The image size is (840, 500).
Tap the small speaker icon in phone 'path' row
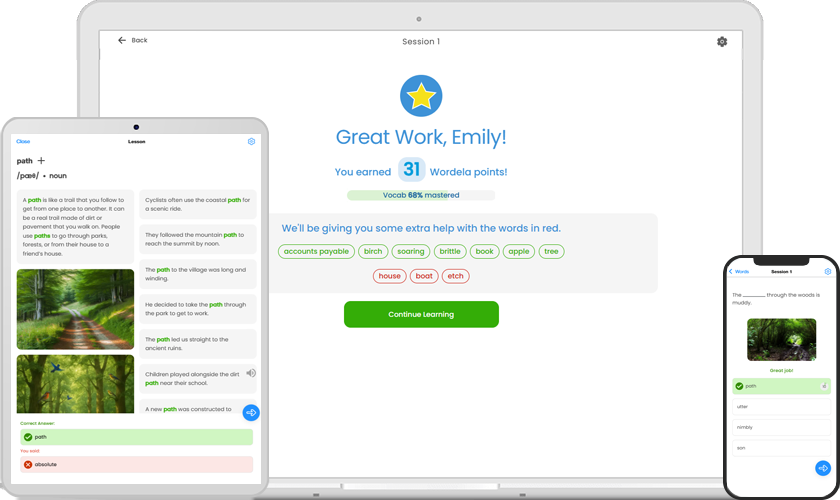824,386
